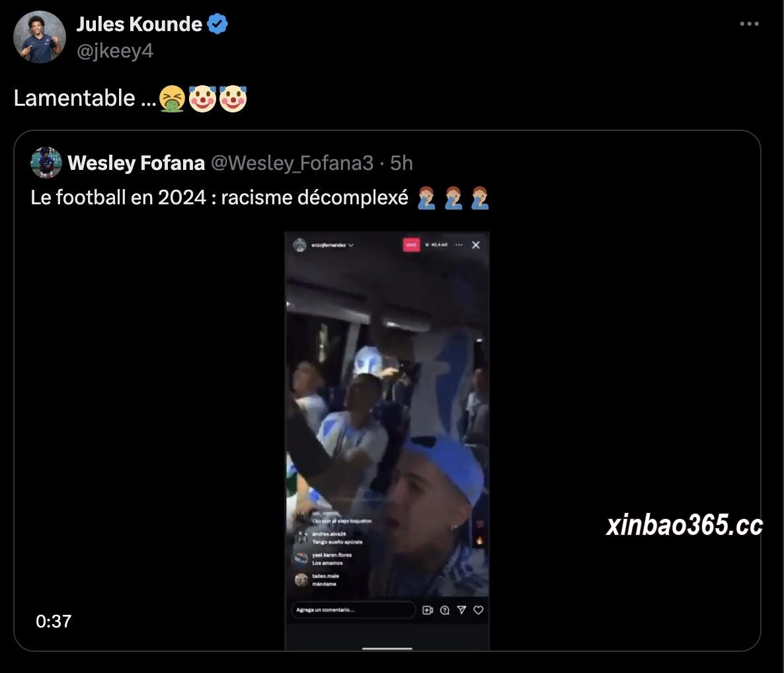Click the 5h timestamp on quoted tweet
Viewport: 784px width, 673px height.
[401, 163]
